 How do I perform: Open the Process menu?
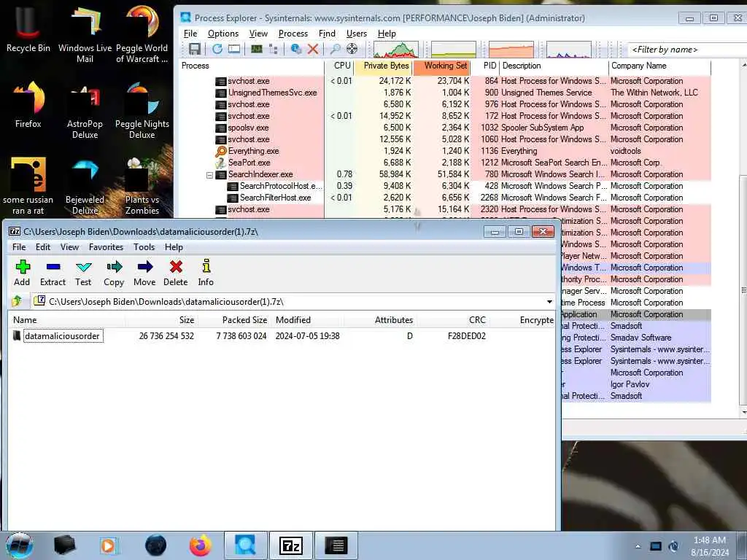293,34
